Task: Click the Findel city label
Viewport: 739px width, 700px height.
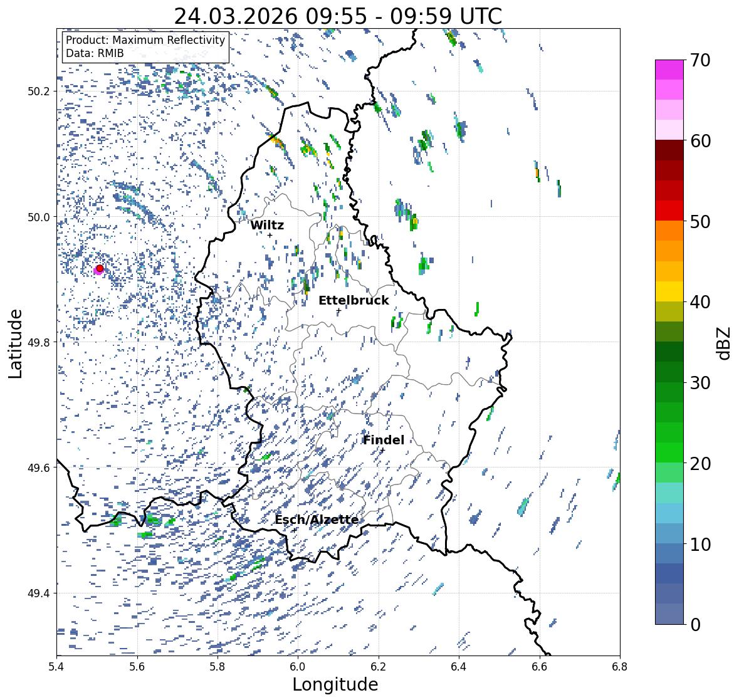Action: click(384, 440)
